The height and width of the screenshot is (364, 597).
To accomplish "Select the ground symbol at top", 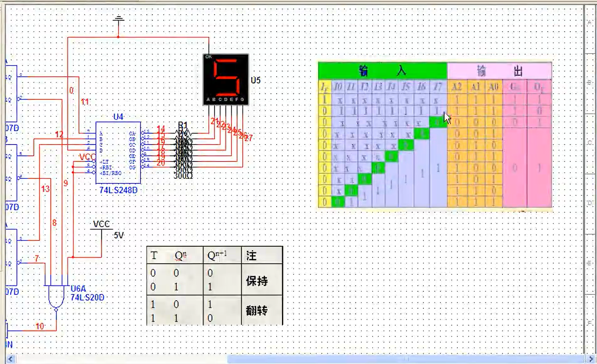I will [x=118, y=19].
